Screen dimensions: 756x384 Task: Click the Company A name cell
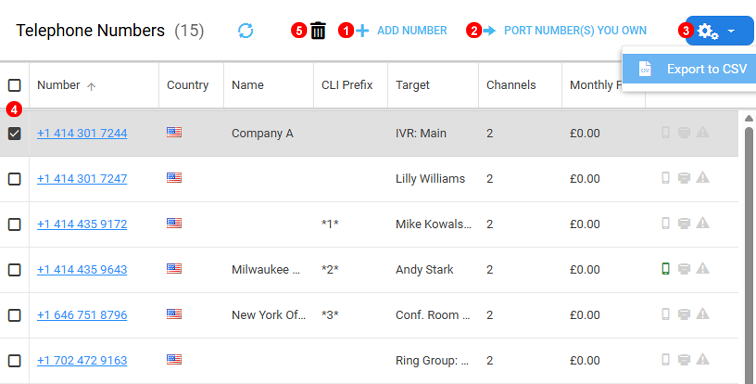point(262,133)
